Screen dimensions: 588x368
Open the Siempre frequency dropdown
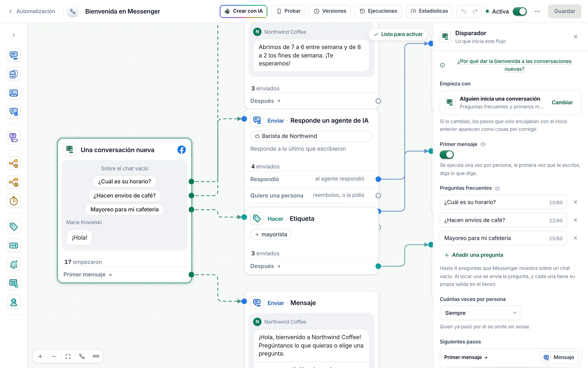click(480, 313)
